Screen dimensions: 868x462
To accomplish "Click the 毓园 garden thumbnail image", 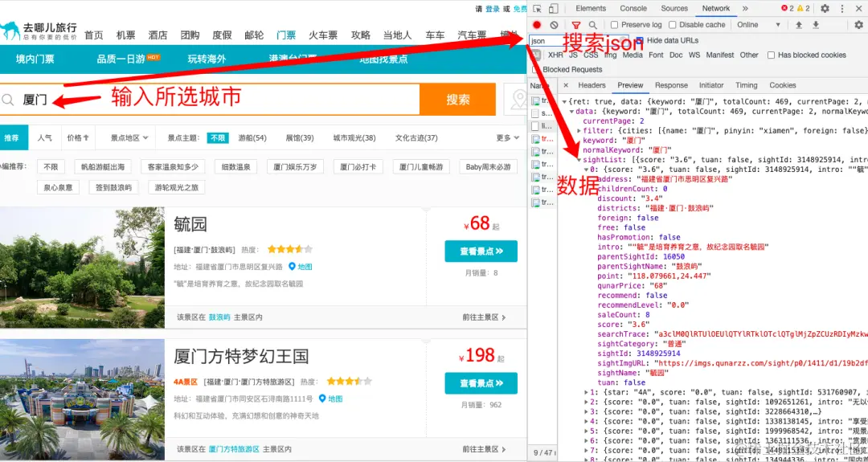I will [x=82, y=268].
